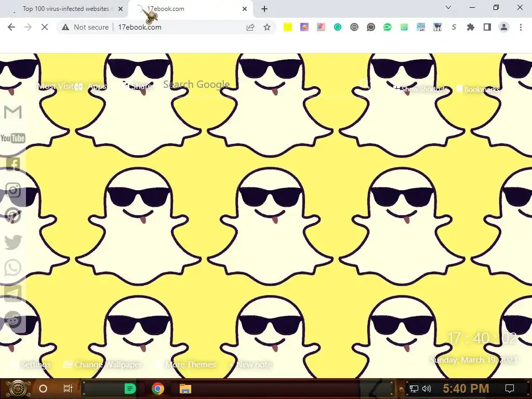Open the new tab page Settings
532x399 pixels.
point(31,365)
